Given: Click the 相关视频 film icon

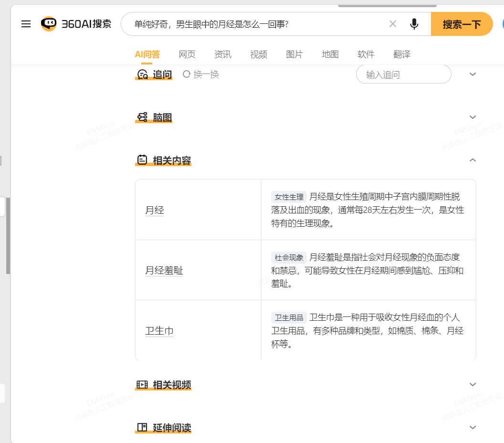Looking at the screenshot, I should coord(142,384).
